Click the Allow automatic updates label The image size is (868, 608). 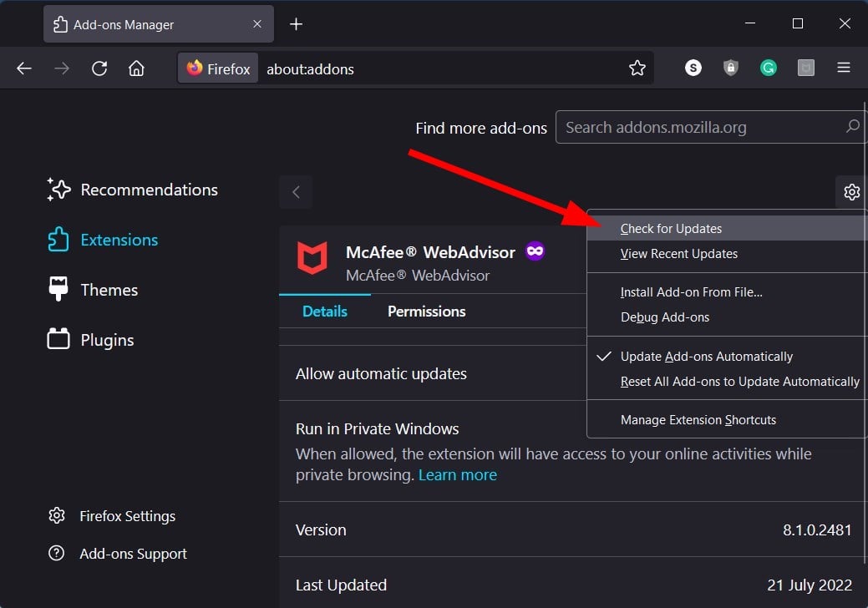click(382, 374)
